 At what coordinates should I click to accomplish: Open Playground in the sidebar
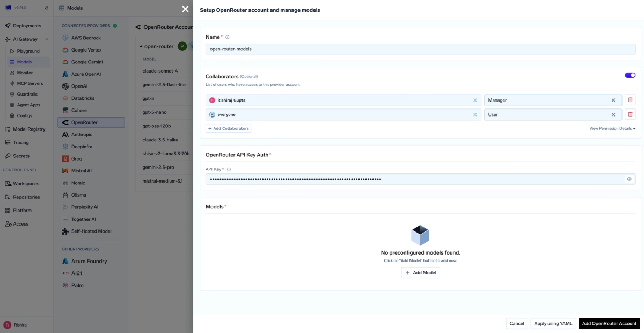pos(28,51)
